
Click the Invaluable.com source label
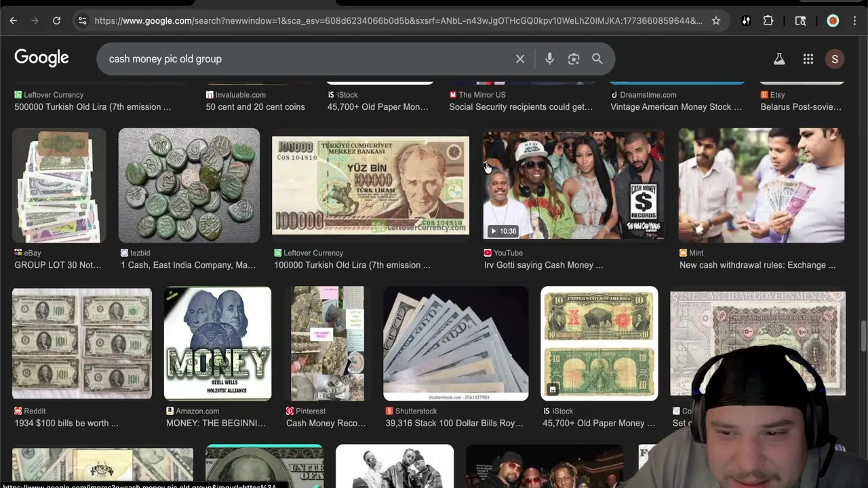pyautogui.click(x=236, y=95)
